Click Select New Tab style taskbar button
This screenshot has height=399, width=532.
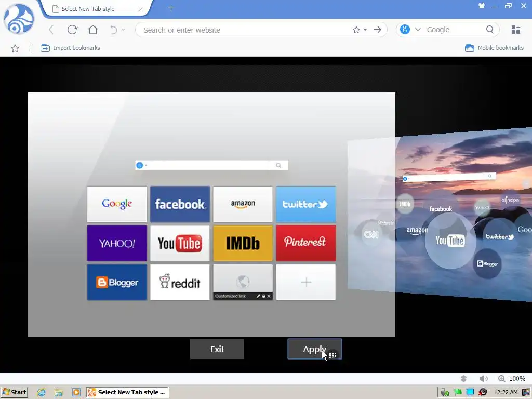pyautogui.click(x=127, y=392)
